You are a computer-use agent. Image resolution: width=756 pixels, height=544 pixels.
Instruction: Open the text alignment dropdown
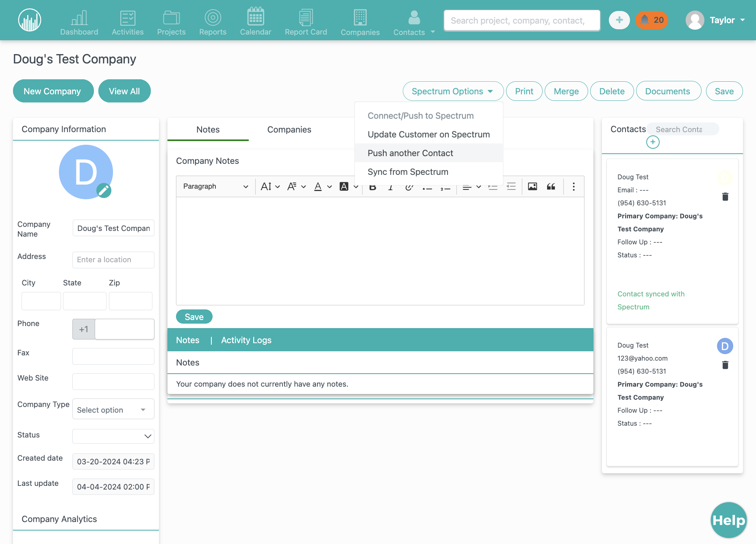(x=471, y=186)
